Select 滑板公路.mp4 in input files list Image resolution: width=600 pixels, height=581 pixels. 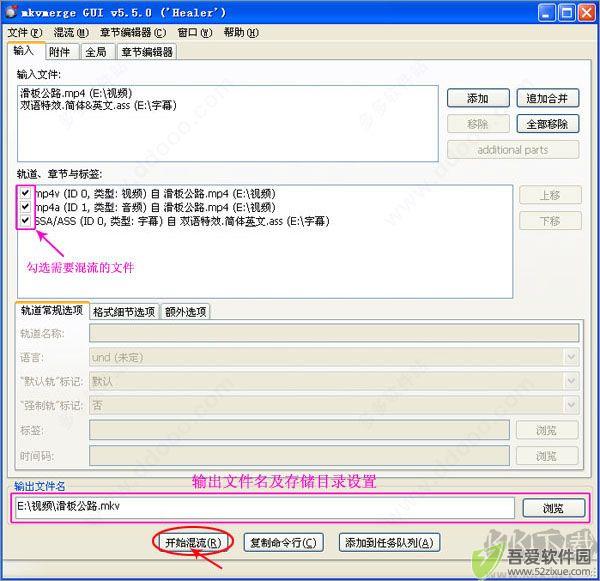[x=76, y=93]
